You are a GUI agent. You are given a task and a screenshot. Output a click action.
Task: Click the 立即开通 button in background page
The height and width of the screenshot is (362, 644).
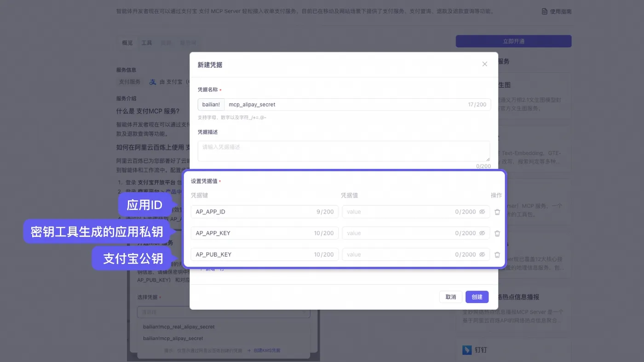click(x=513, y=41)
